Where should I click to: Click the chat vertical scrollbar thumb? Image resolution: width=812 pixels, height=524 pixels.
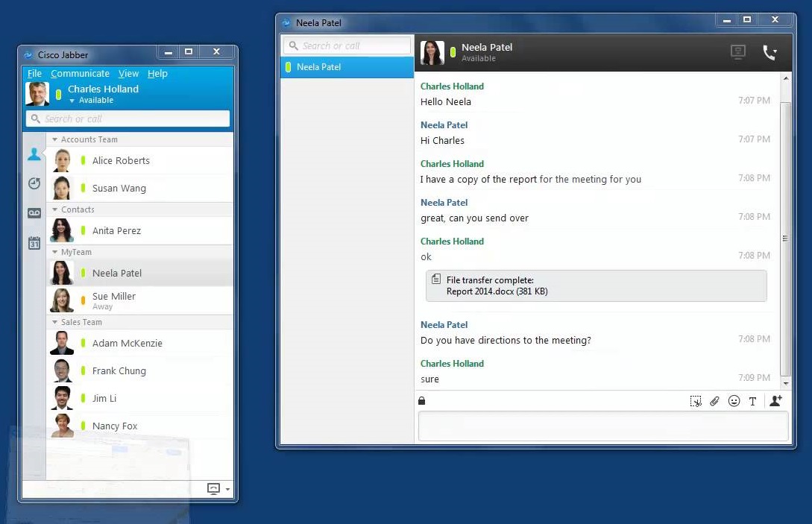[786, 239]
